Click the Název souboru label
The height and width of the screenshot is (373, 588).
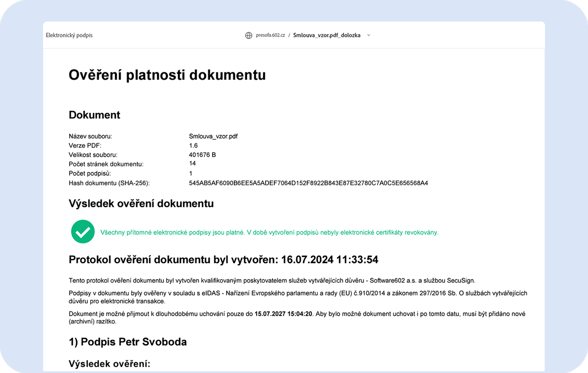tap(90, 136)
